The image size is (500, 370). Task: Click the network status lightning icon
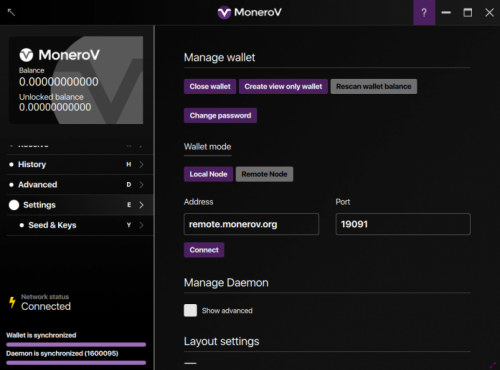pyautogui.click(x=12, y=302)
